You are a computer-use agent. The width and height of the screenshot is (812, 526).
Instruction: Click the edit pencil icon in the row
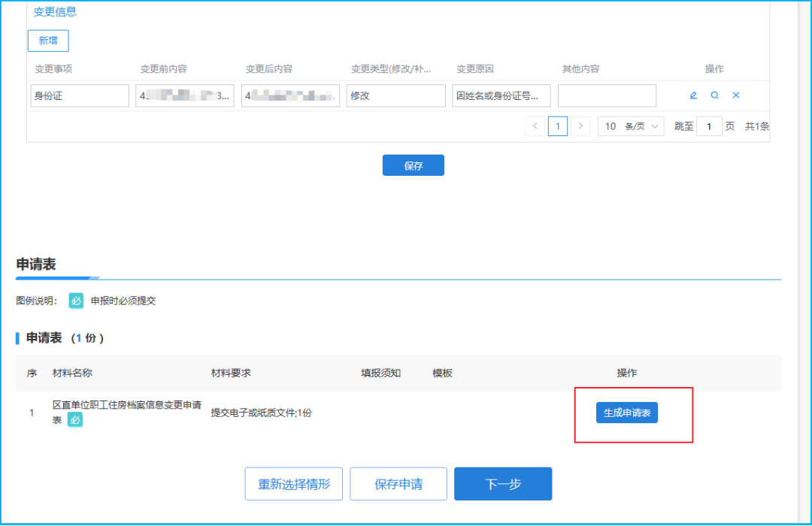pos(693,95)
